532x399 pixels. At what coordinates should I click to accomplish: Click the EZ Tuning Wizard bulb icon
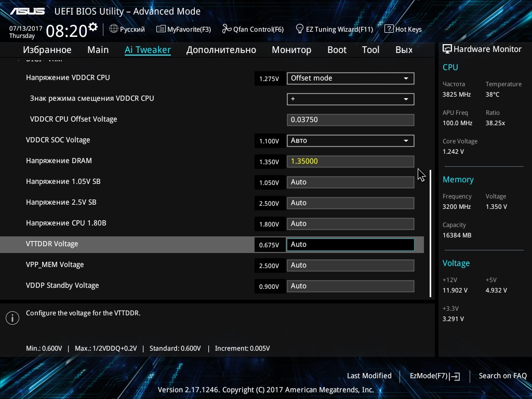pos(300,29)
